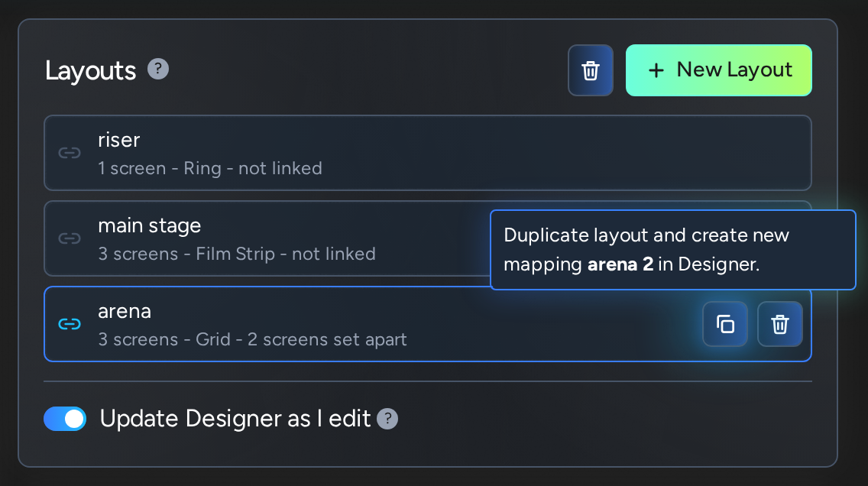The width and height of the screenshot is (868, 486).
Task: Click the blue link icon on arena layout
Action: tap(70, 324)
